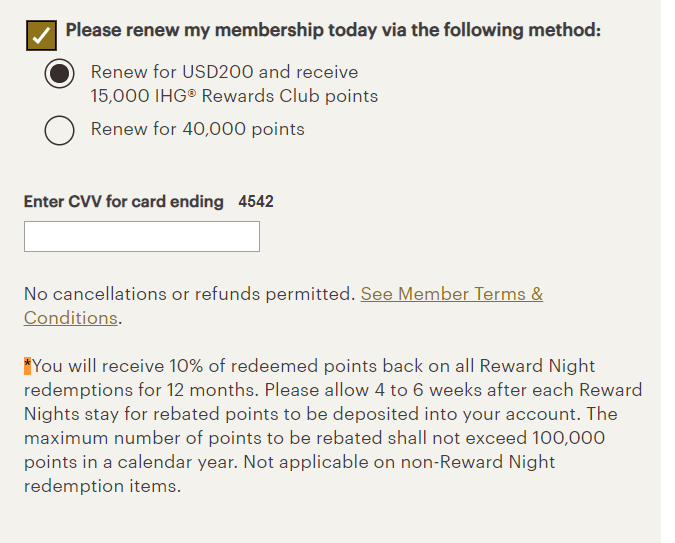
Task: Click the 'redemption items.' closing text
Action: [102, 487]
